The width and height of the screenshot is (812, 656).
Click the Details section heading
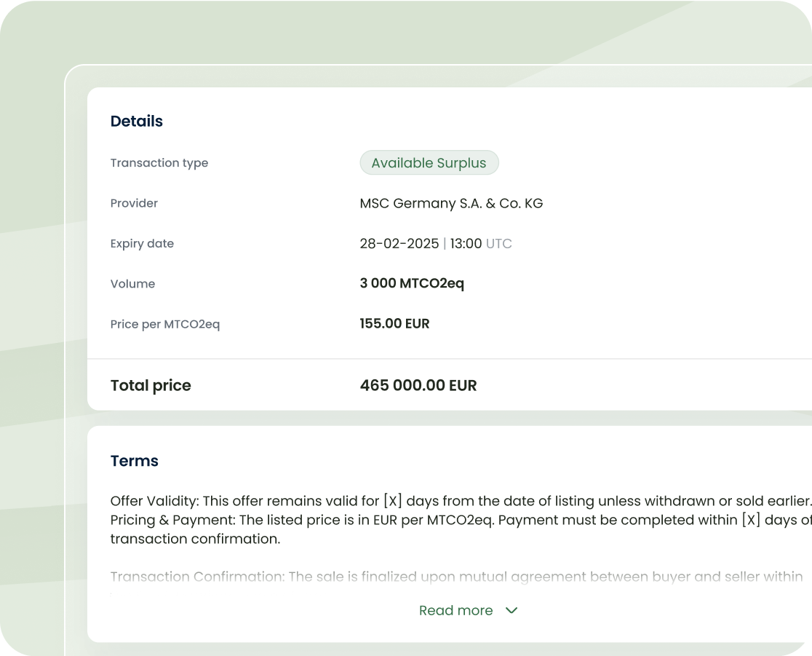tap(136, 122)
